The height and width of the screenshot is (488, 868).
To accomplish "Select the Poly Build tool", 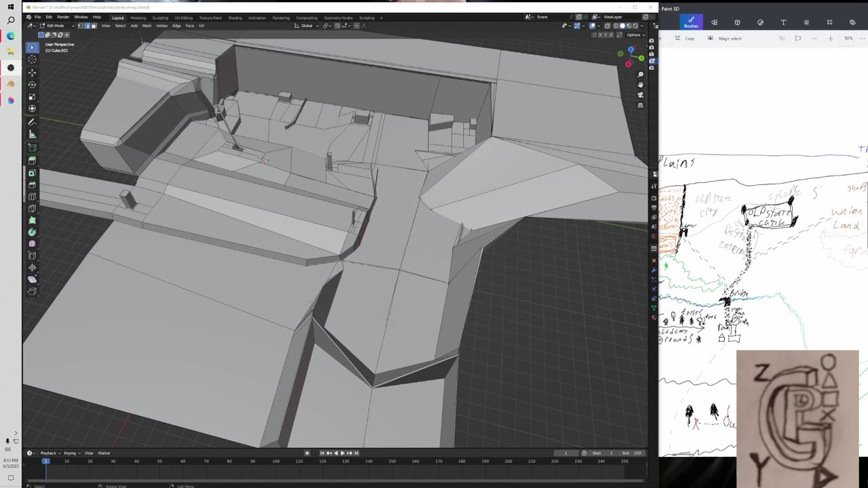I will (32, 220).
